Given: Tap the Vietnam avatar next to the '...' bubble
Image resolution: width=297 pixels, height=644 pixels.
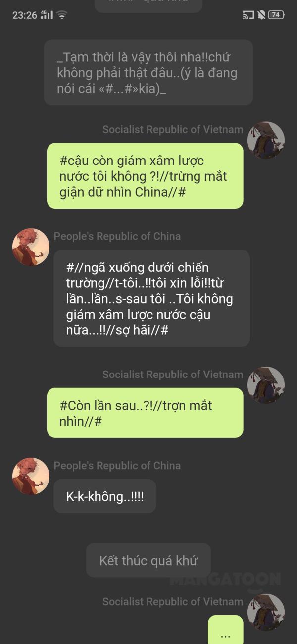Looking at the screenshot, I should pyautogui.click(x=266, y=612).
